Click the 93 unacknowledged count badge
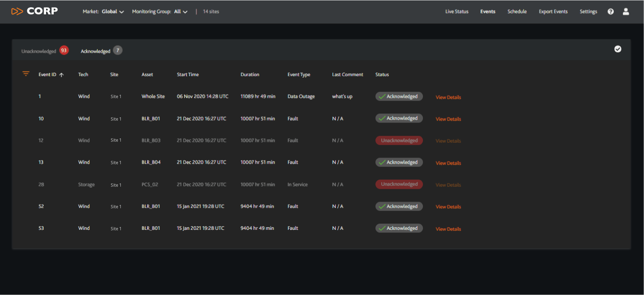Viewport: 644px width, 295px height. [x=64, y=50]
